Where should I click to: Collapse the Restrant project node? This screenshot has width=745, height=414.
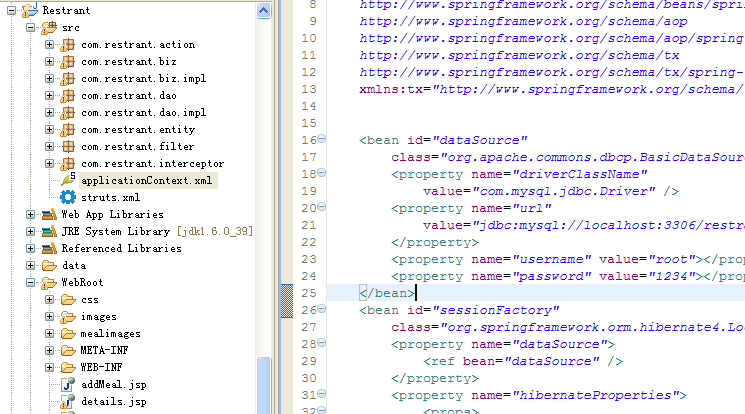11,10
